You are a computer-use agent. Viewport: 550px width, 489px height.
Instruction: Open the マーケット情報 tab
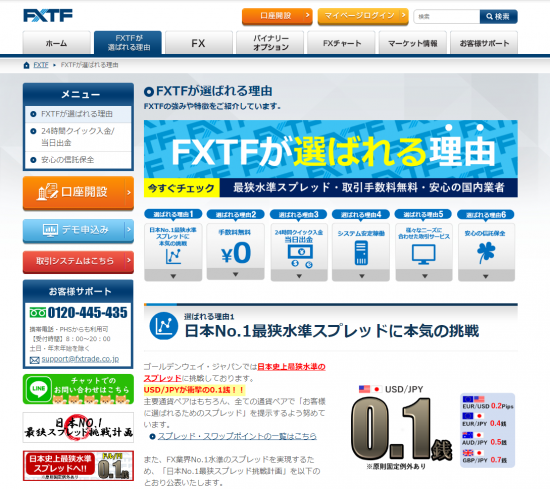point(412,43)
